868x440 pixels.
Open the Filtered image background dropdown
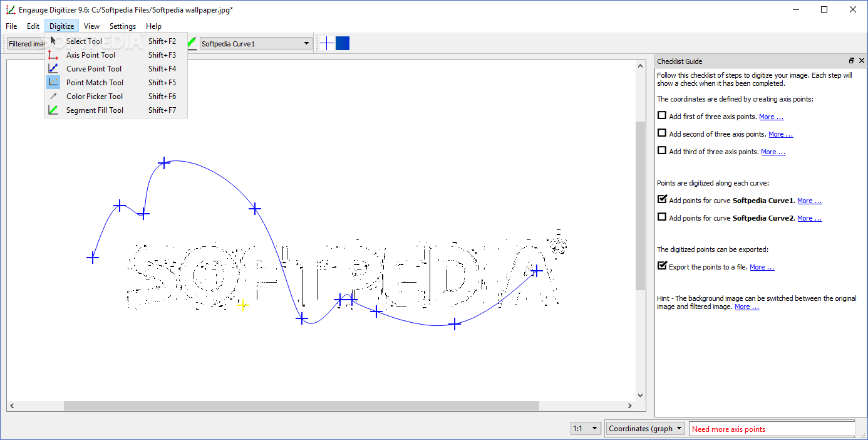26,43
